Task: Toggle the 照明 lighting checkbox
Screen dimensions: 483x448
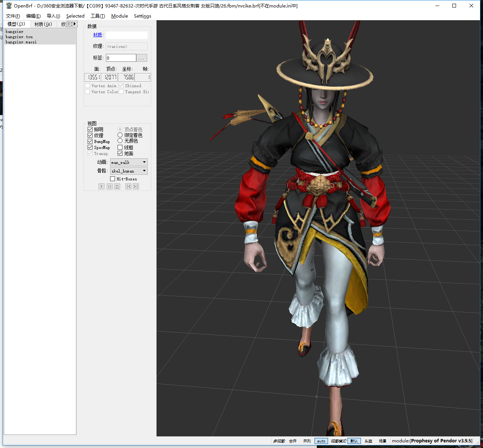Action: pos(90,129)
